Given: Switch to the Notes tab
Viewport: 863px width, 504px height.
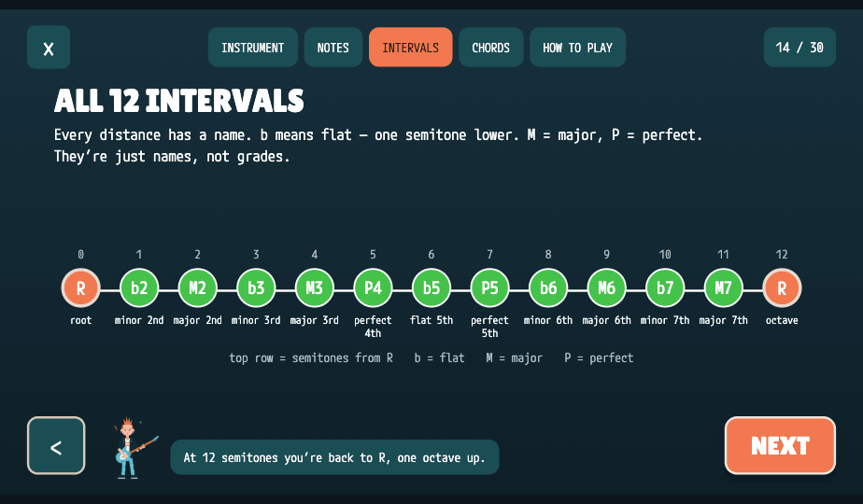Looking at the screenshot, I should 333,48.
